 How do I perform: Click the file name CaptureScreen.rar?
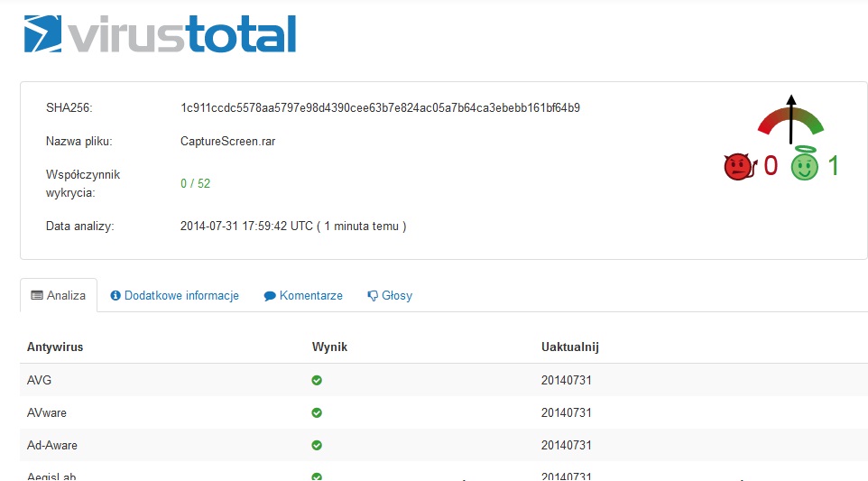click(227, 141)
